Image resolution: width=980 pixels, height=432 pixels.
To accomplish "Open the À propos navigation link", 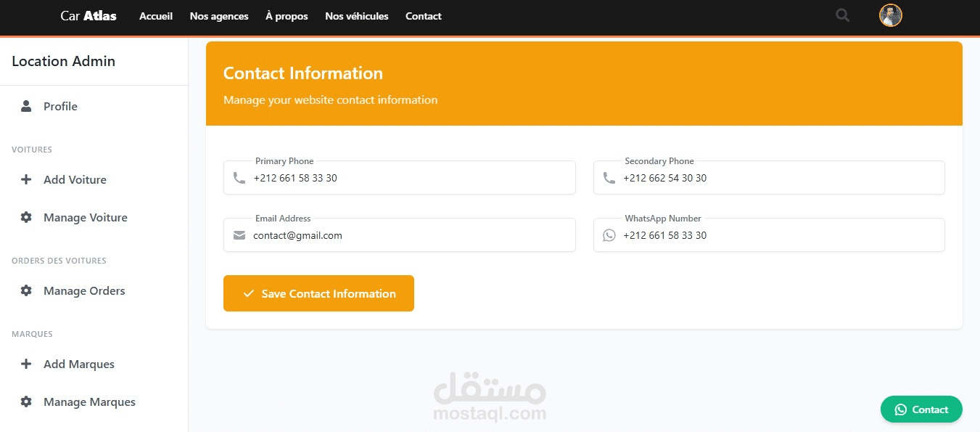I will pyautogui.click(x=287, y=16).
